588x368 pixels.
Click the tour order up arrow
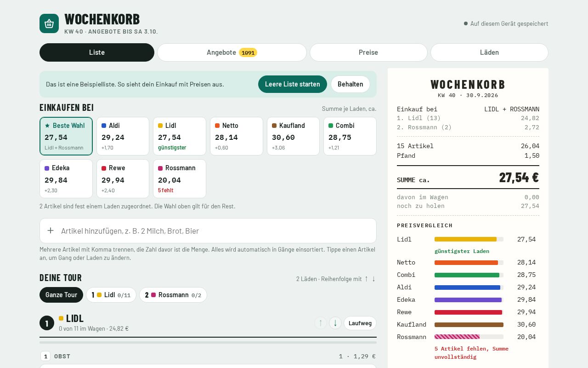point(366,279)
